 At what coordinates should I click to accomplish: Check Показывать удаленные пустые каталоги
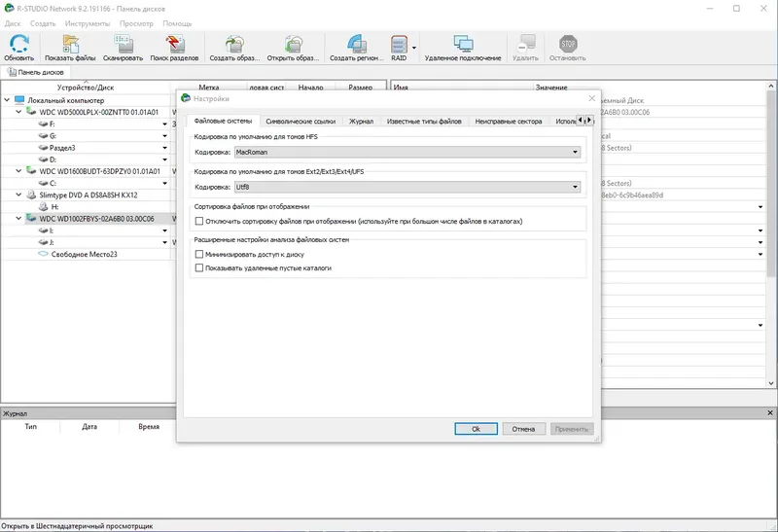(x=199, y=267)
